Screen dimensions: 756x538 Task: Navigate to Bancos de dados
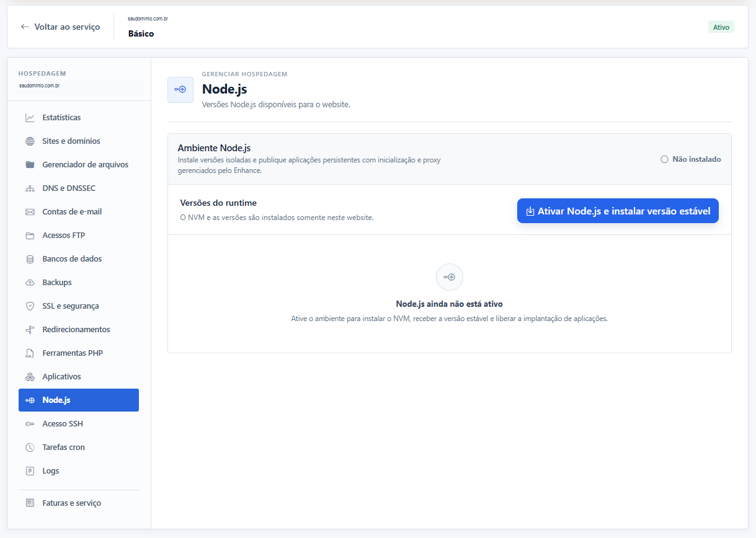(x=79, y=259)
